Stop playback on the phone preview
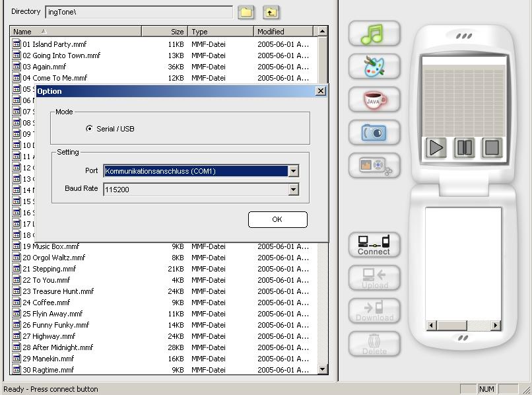Image resolution: width=532 pixels, height=395 pixels. click(x=492, y=147)
